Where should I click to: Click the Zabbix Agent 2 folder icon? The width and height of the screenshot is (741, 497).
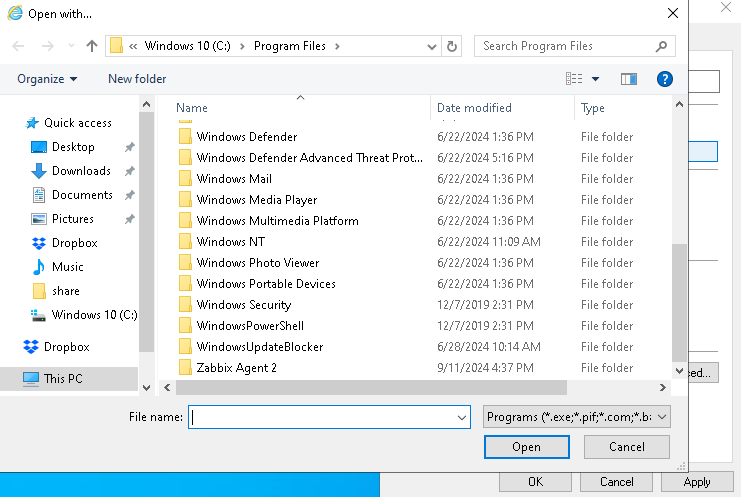pyautogui.click(x=185, y=368)
